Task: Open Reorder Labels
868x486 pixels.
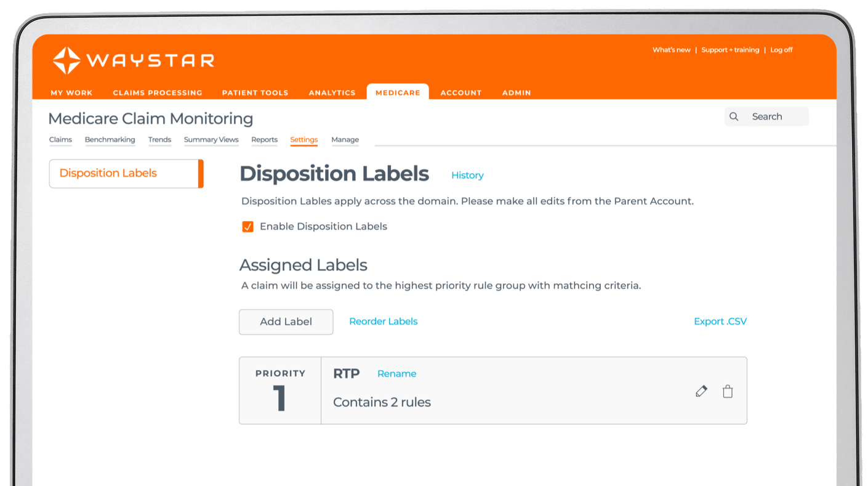Action: click(383, 321)
